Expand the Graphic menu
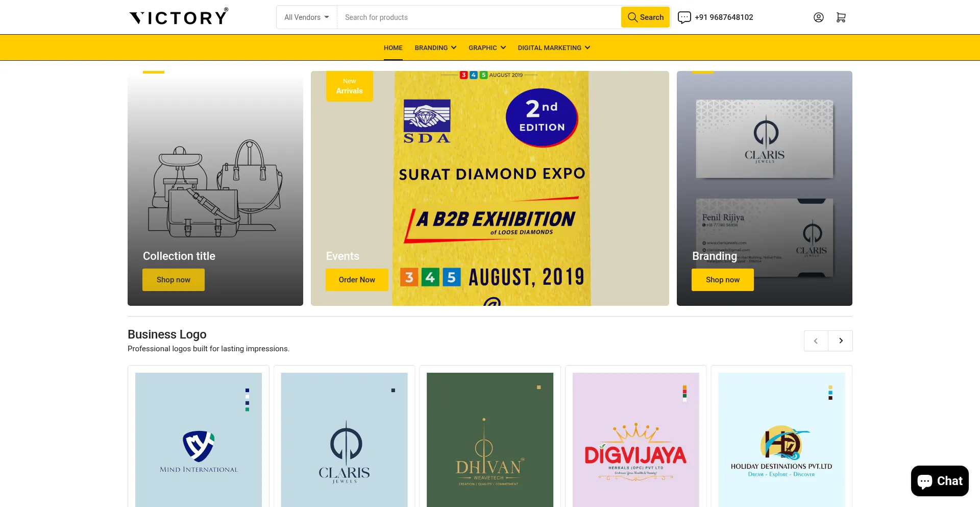This screenshot has width=980, height=507. (487, 47)
